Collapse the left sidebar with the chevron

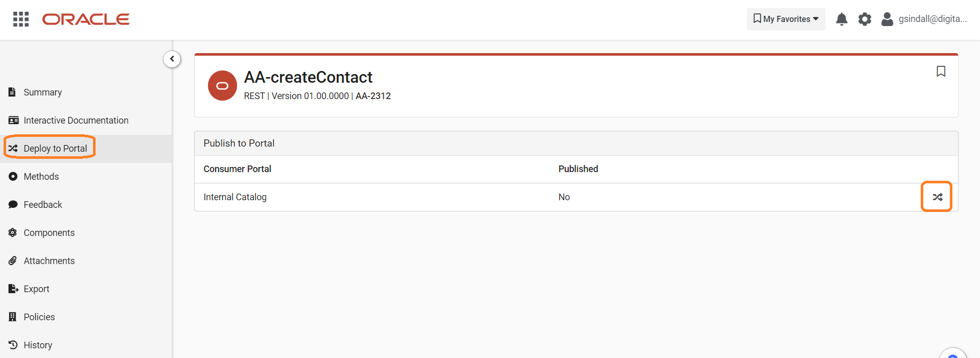(x=172, y=59)
